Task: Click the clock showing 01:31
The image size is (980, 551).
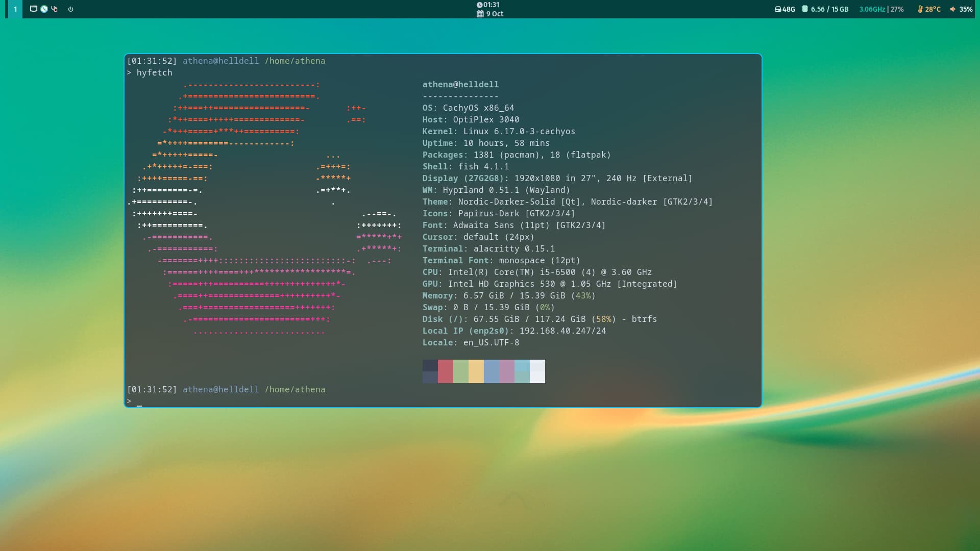Action: click(x=488, y=5)
